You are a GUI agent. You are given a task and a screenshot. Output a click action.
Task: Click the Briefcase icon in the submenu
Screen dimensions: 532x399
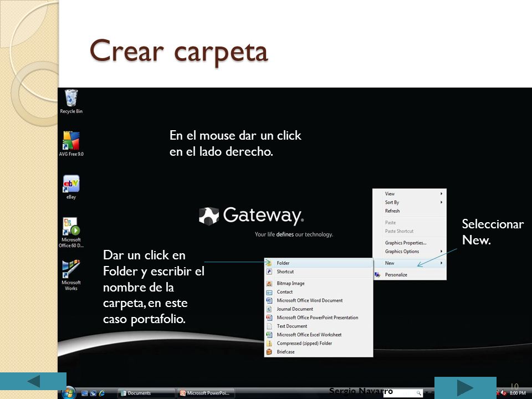click(x=269, y=352)
